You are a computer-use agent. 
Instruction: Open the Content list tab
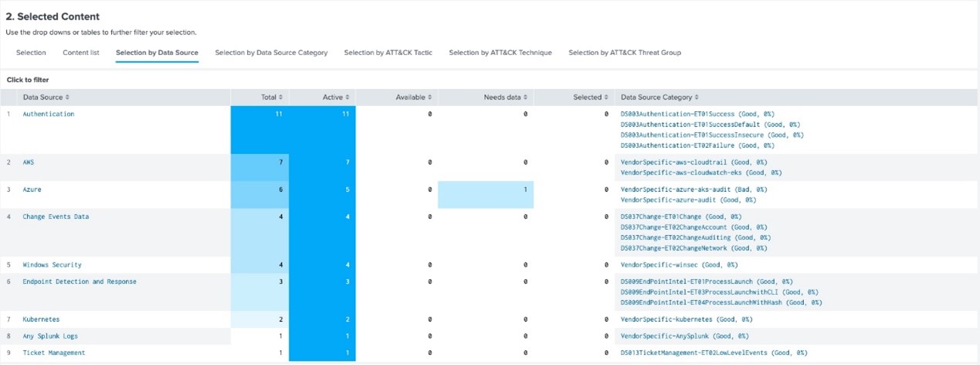click(81, 53)
